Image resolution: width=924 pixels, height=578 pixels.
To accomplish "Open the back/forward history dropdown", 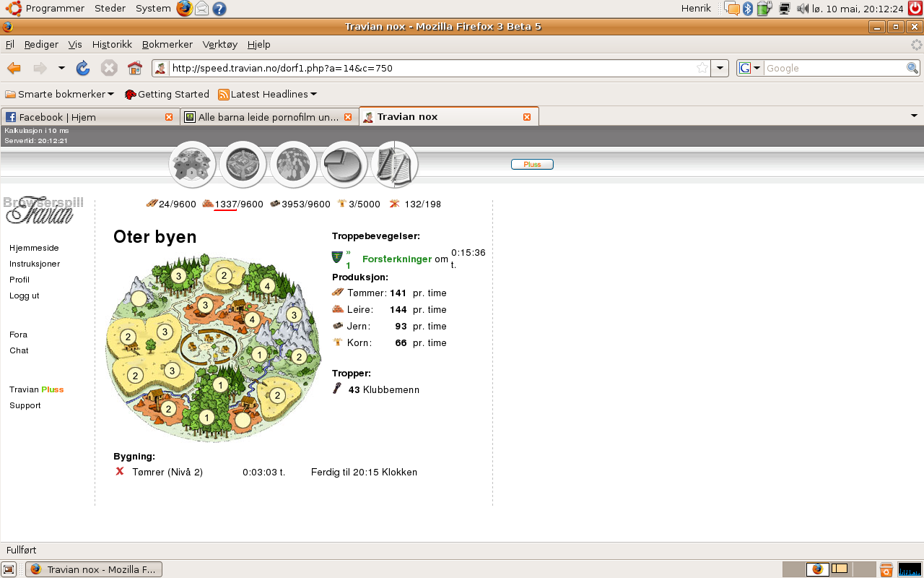I will 61,68.
